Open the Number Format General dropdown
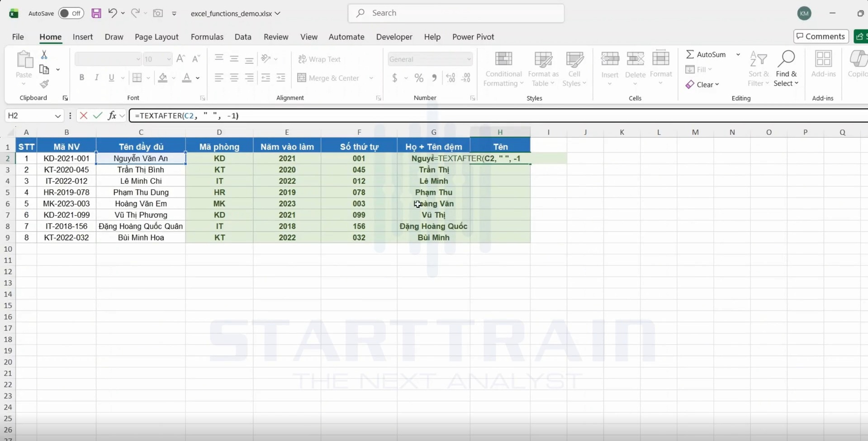The height and width of the screenshot is (441, 868). [469, 59]
